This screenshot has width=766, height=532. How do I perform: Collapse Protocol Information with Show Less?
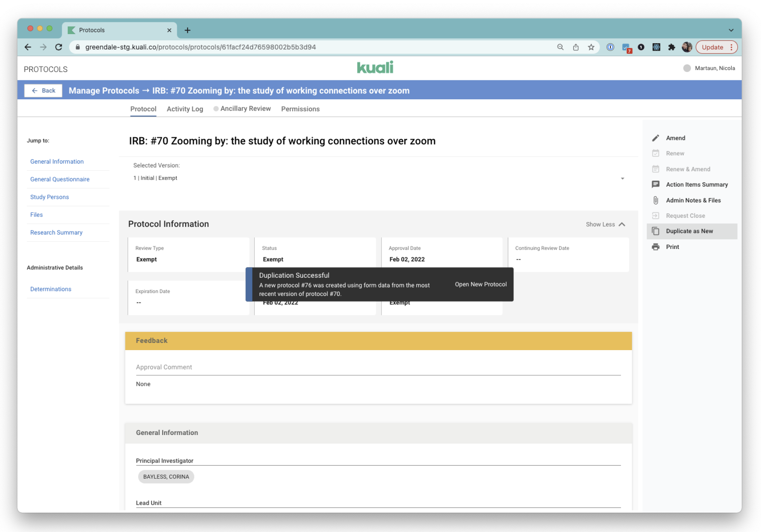(605, 224)
